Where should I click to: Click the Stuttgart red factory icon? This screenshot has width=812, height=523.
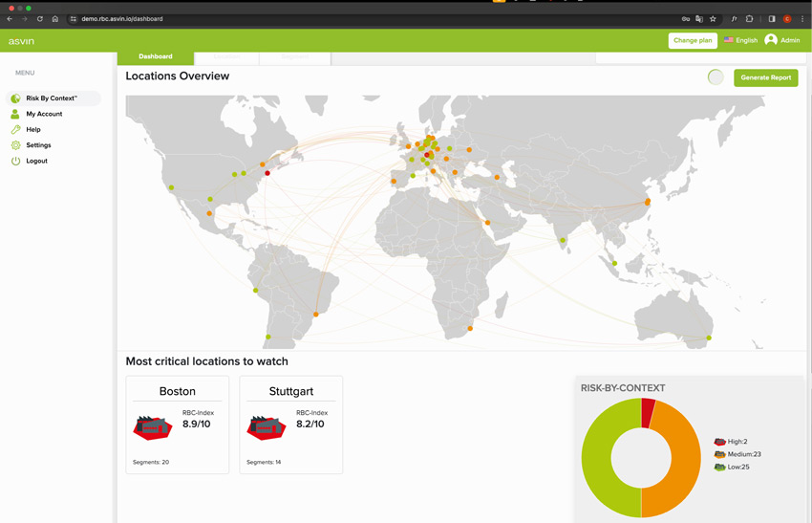[x=266, y=426]
